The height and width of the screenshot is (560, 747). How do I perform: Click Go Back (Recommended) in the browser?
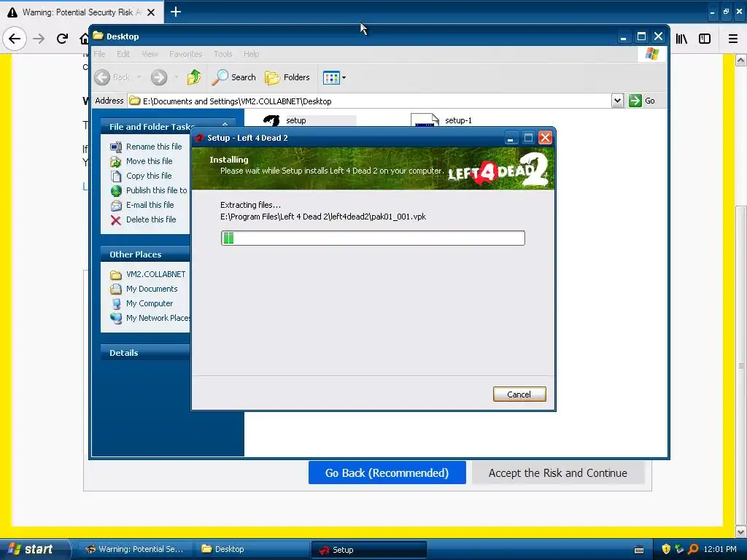point(387,472)
